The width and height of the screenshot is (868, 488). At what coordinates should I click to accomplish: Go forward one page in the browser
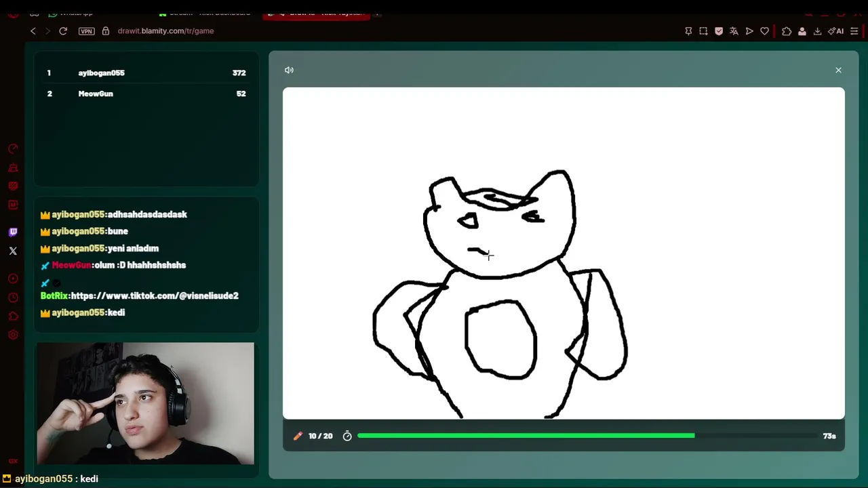click(47, 31)
